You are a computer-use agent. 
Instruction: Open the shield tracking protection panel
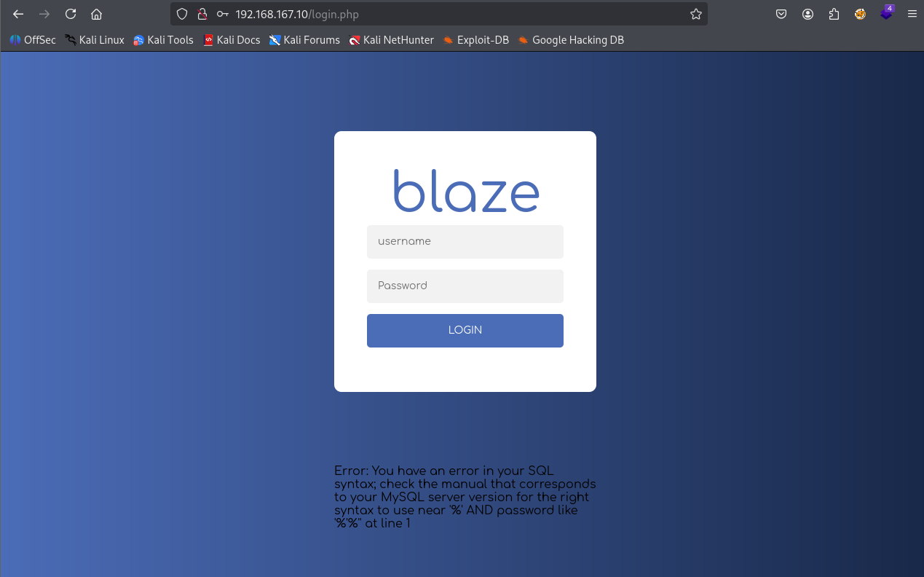coord(182,14)
